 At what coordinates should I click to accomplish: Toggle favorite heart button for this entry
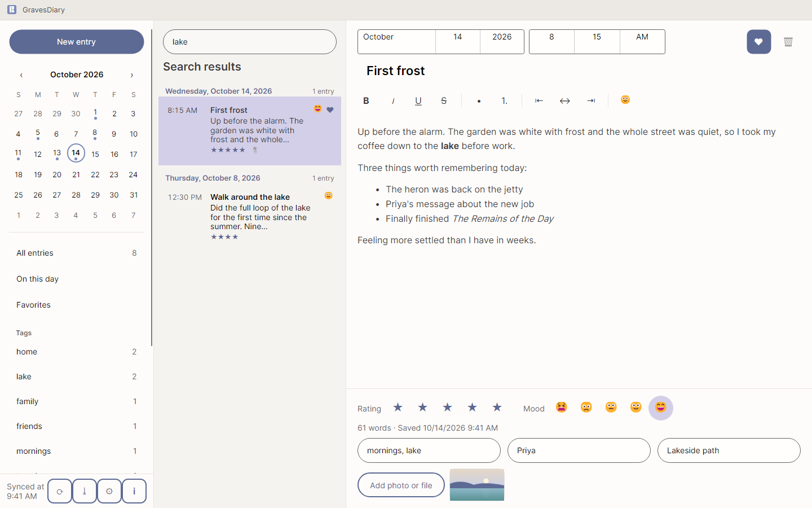tap(759, 42)
